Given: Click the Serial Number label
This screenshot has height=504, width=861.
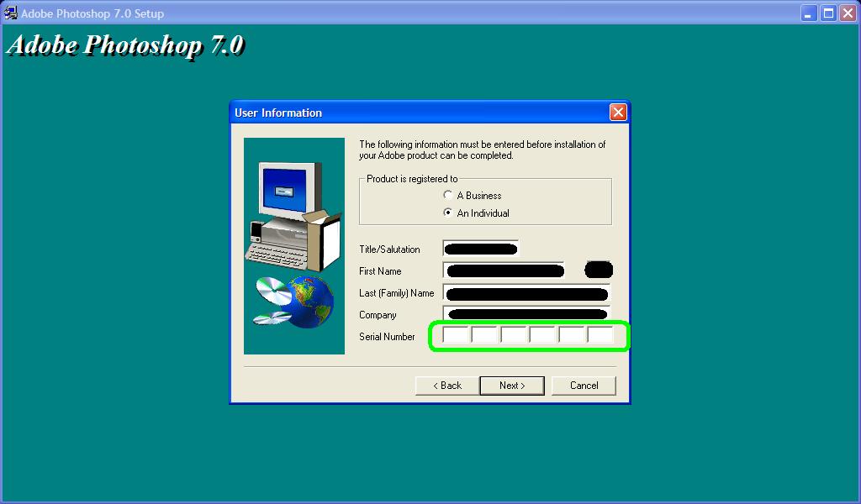Looking at the screenshot, I should pyautogui.click(x=387, y=337).
